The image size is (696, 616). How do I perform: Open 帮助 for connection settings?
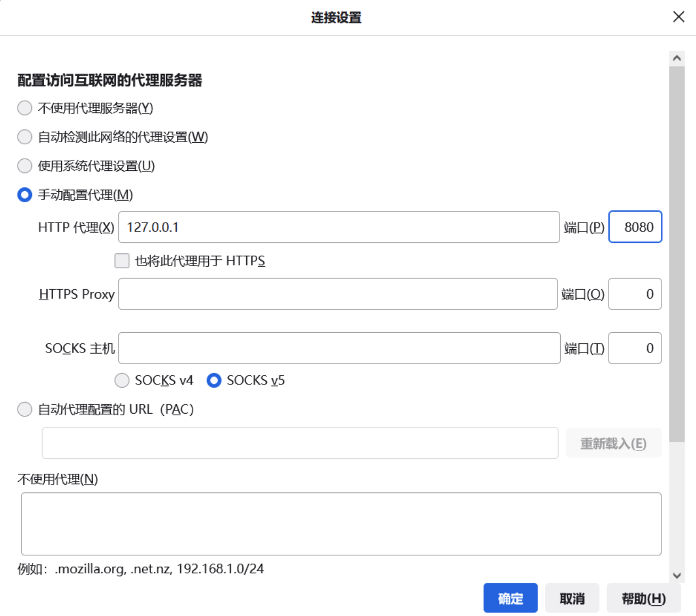pyautogui.click(x=643, y=598)
